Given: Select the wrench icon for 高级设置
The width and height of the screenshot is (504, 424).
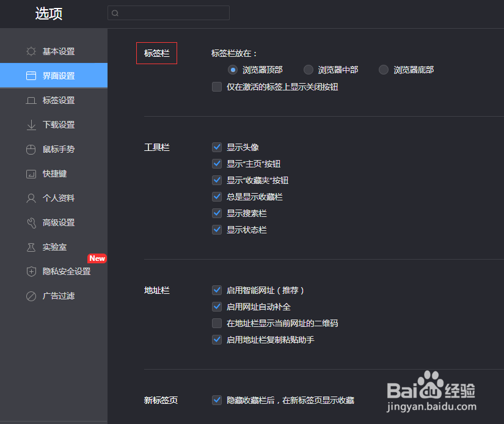Looking at the screenshot, I should click(x=31, y=222).
